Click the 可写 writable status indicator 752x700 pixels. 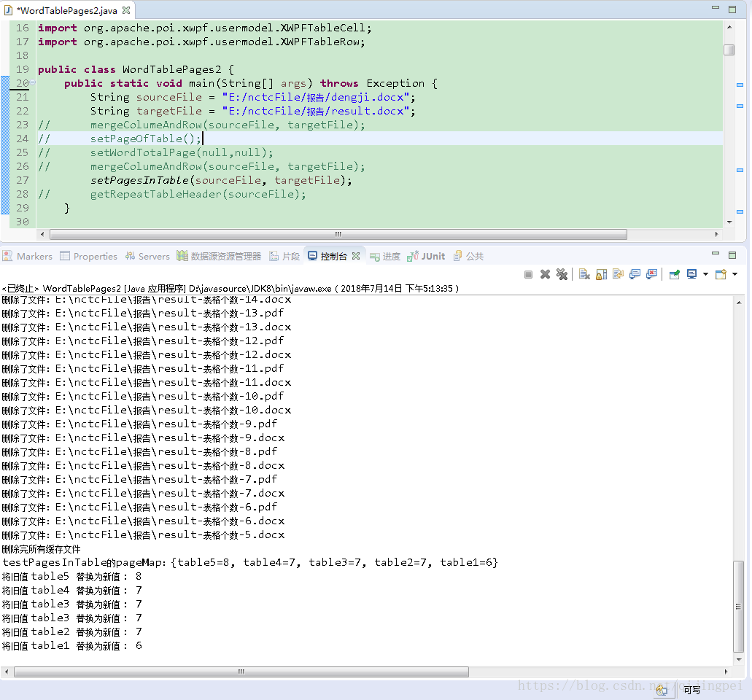pos(691,690)
